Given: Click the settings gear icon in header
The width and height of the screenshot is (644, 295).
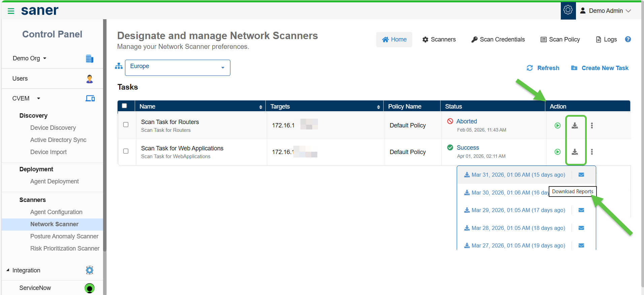Looking at the screenshot, I should tap(568, 10).
